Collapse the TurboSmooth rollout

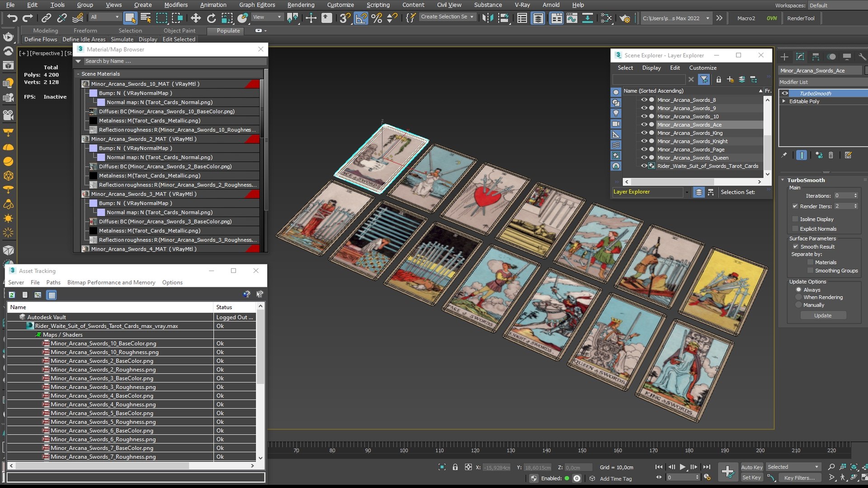point(783,180)
